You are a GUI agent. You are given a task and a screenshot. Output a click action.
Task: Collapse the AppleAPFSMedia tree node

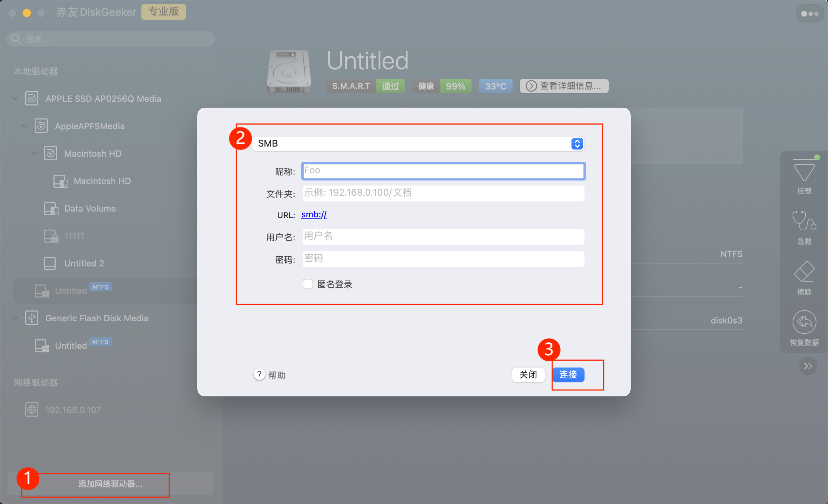pyautogui.click(x=24, y=126)
